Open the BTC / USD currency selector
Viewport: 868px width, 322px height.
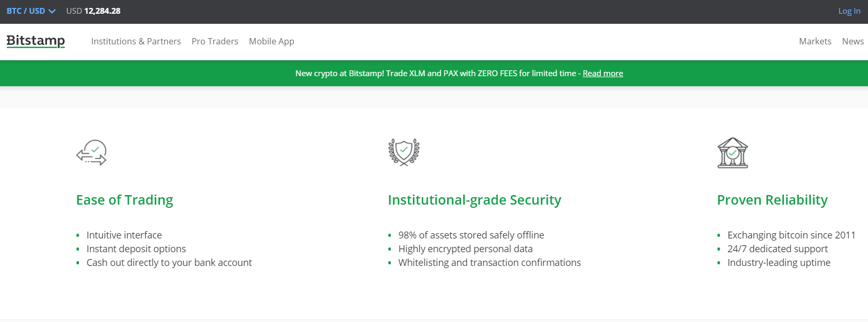pos(26,11)
